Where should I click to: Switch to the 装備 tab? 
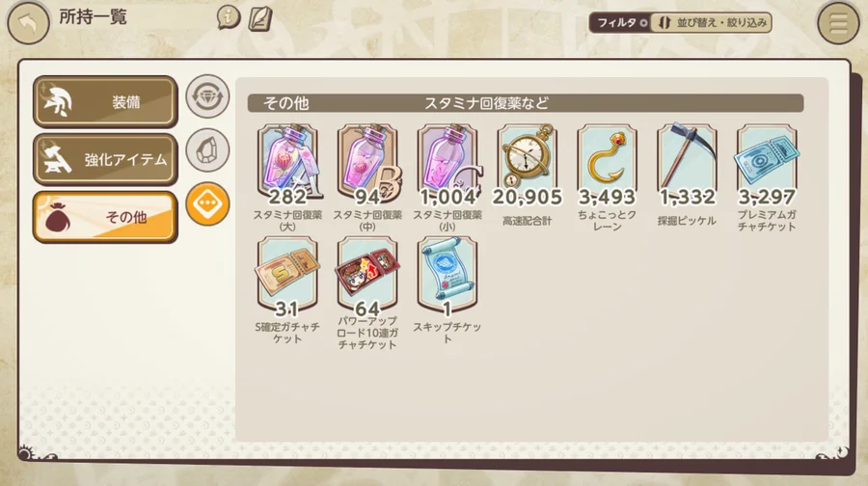[x=105, y=102]
